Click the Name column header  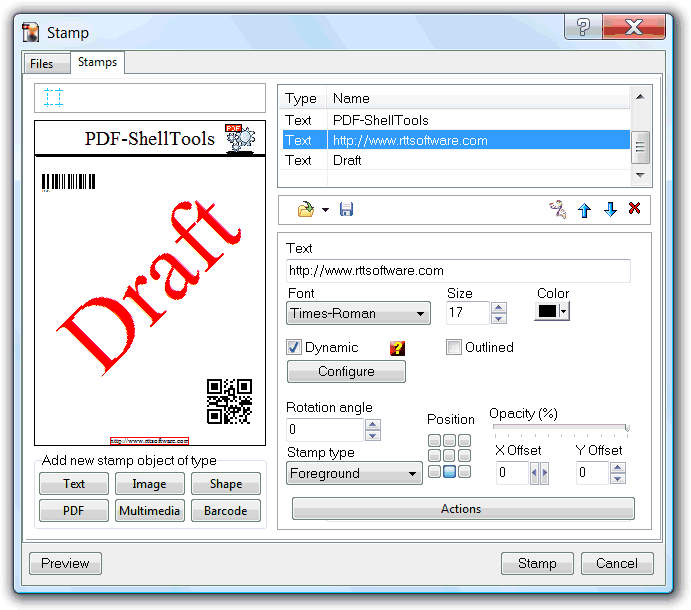(478, 98)
